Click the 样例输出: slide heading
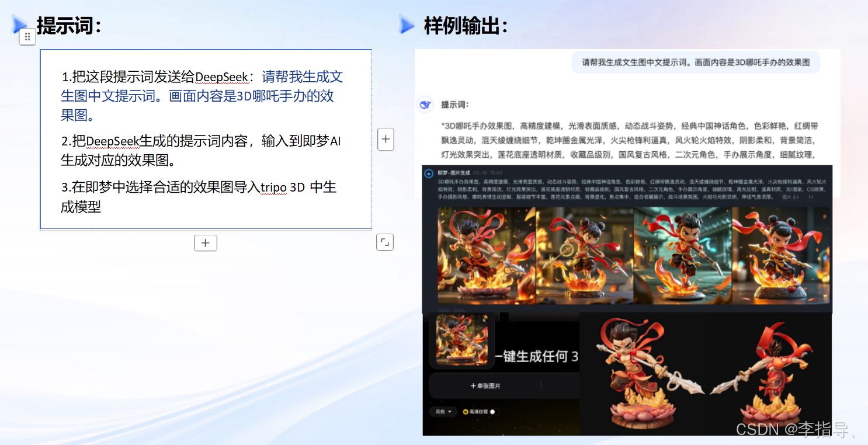 (x=466, y=26)
